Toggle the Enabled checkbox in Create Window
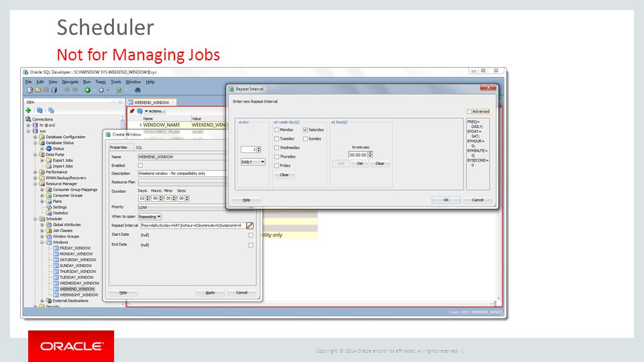This screenshot has height=362, width=644. click(140, 166)
